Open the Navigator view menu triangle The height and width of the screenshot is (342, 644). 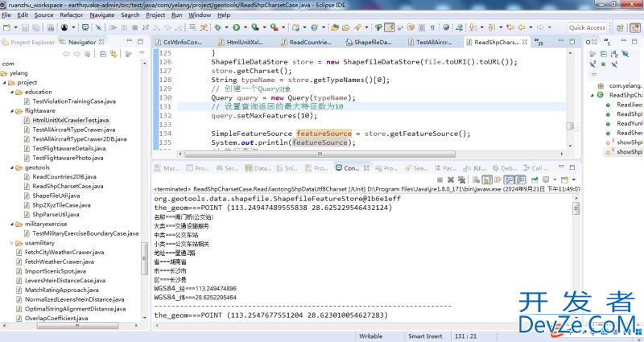(x=142, y=53)
